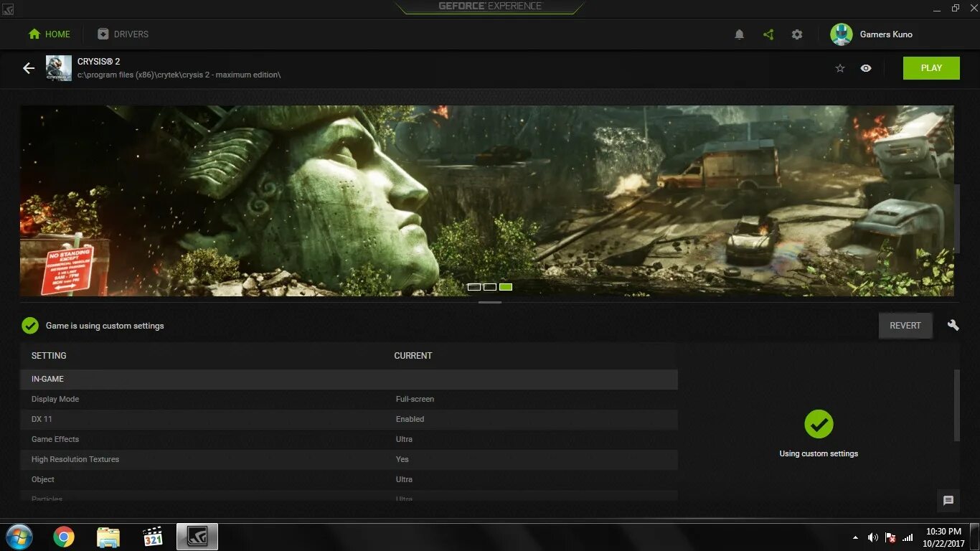Click the settings list scrollbar
980x551 pixels.
tap(957, 405)
